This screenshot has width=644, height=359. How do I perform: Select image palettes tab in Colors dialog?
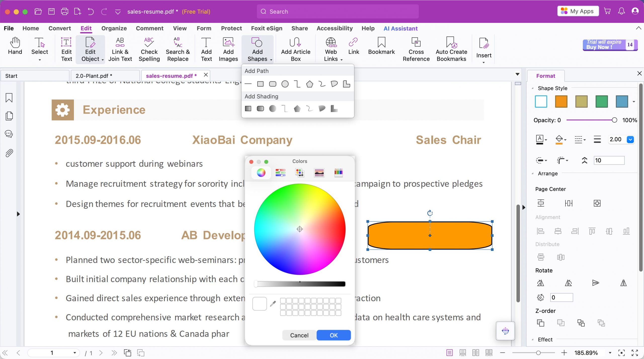click(319, 173)
